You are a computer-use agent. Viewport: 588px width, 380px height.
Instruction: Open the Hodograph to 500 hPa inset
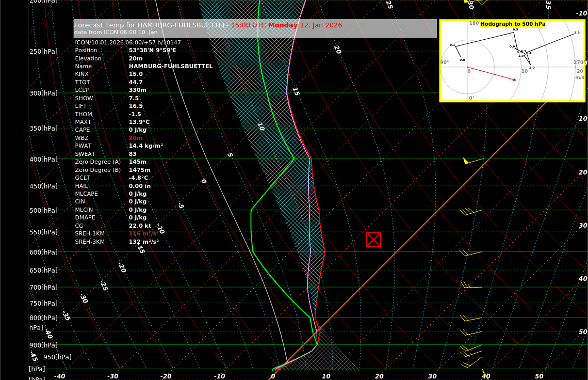click(x=512, y=61)
